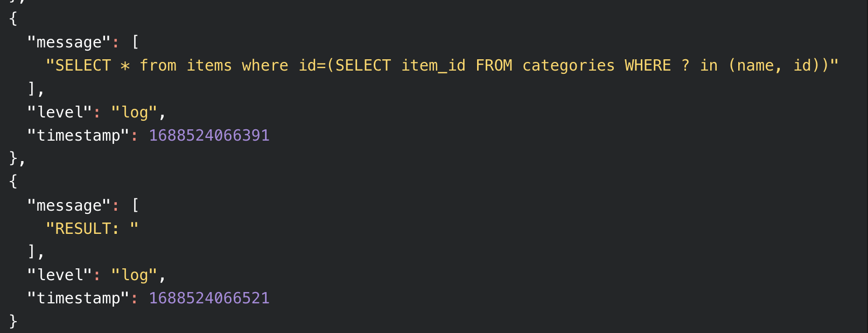Click the "level" key below the RESULT line
The height and width of the screenshot is (333, 868).
coord(60,275)
